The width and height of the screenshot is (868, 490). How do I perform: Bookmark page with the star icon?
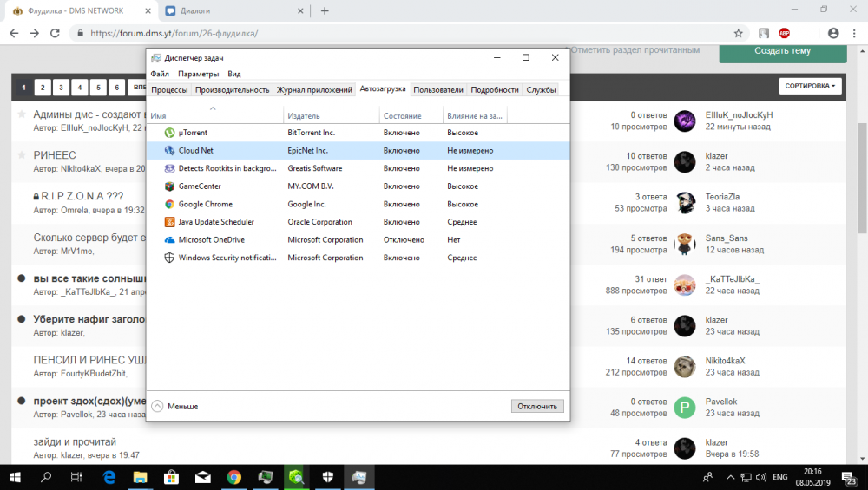tap(738, 33)
